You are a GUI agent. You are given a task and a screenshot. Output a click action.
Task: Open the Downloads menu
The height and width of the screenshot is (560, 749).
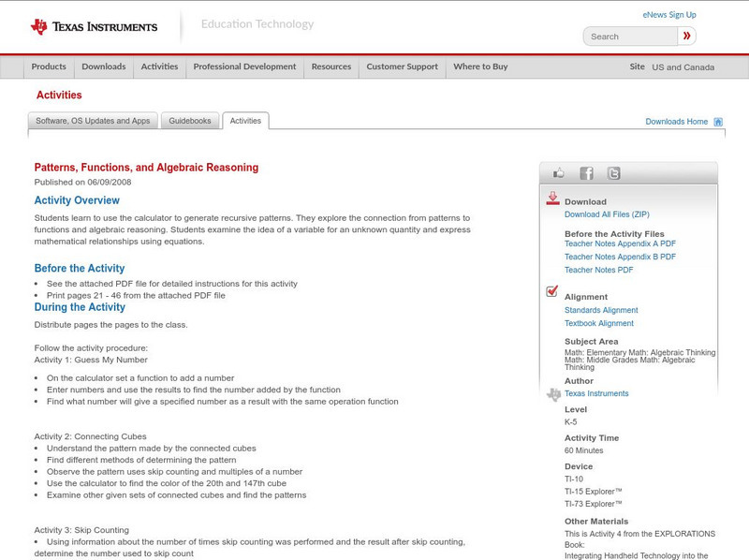104,66
